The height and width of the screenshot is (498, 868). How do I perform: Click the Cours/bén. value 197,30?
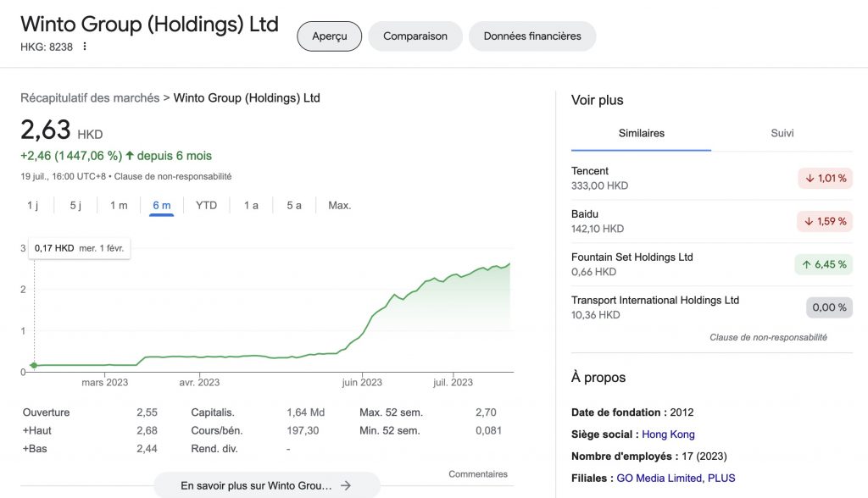click(303, 430)
